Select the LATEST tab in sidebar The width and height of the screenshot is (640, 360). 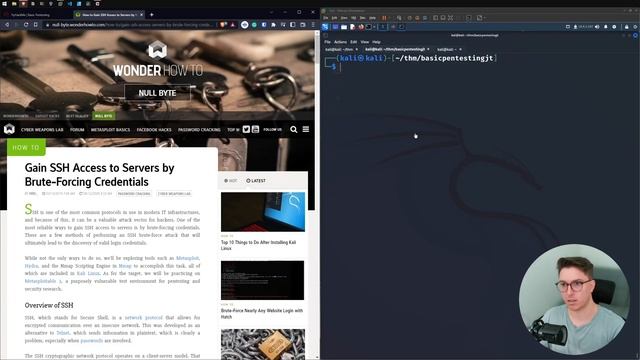pos(256,180)
